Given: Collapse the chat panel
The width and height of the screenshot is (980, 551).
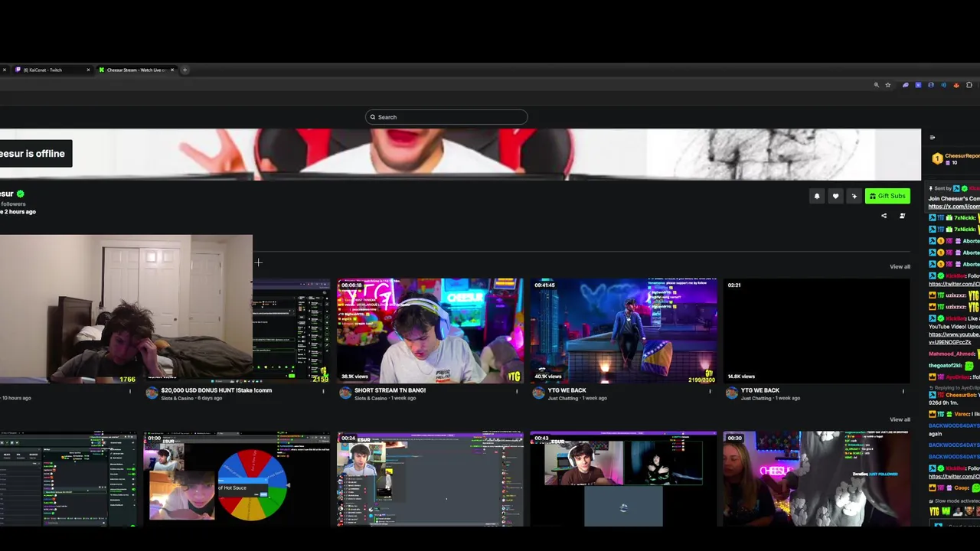Looking at the screenshot, I should (x=932, y=138).
